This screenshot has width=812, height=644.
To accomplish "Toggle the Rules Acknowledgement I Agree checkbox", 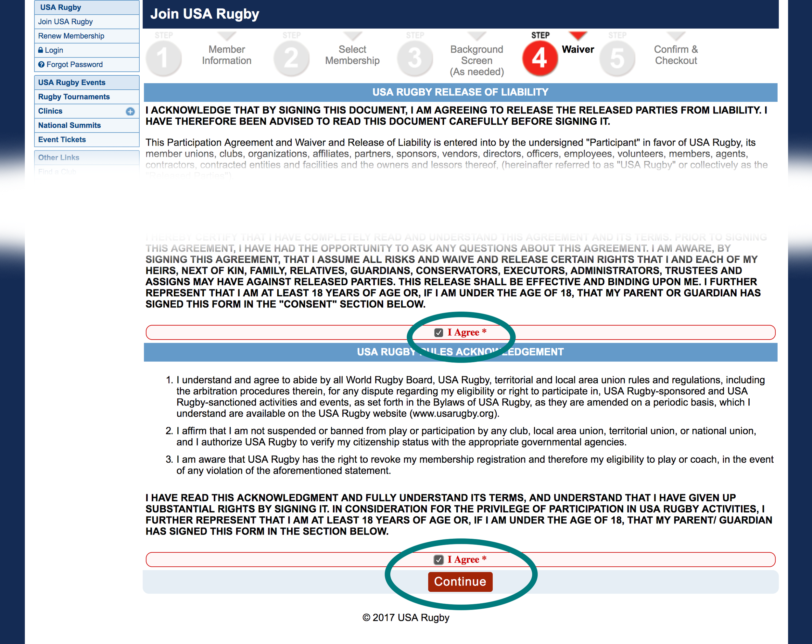I will point(438,560).
